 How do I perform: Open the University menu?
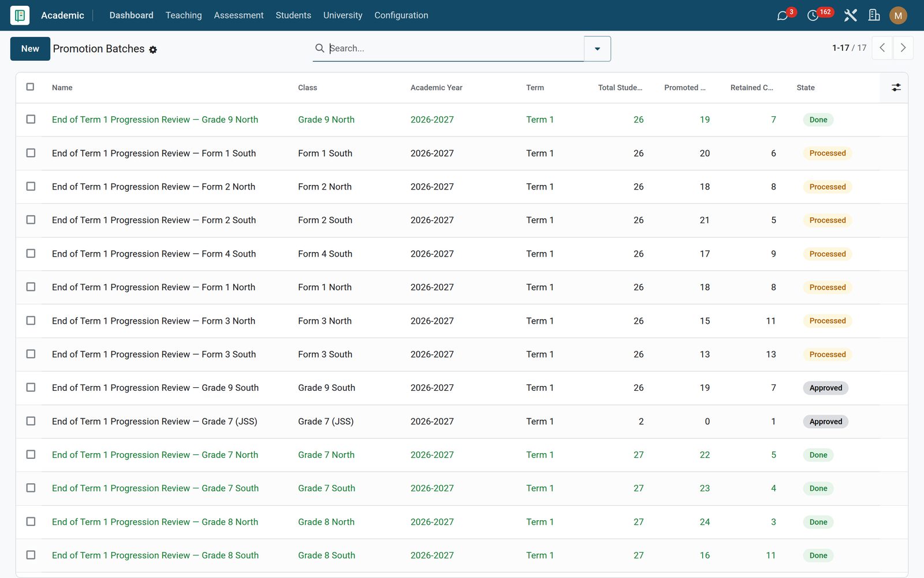point(342,16)
